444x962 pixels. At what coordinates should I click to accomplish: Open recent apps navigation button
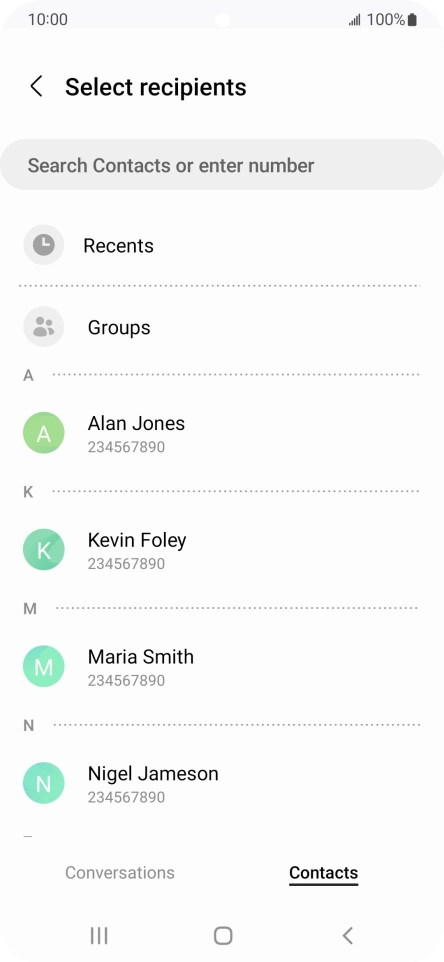[x=99, y=935]
